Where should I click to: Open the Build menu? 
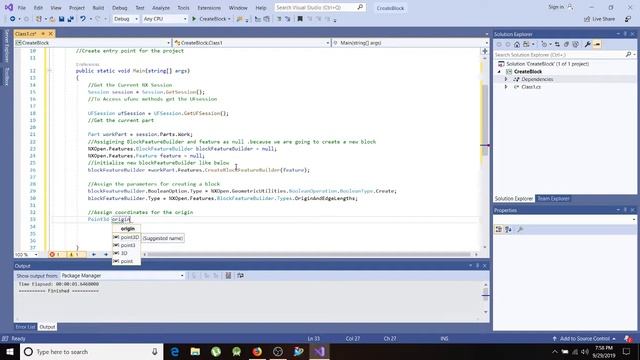pyautogui.click(x=98, y=8)
